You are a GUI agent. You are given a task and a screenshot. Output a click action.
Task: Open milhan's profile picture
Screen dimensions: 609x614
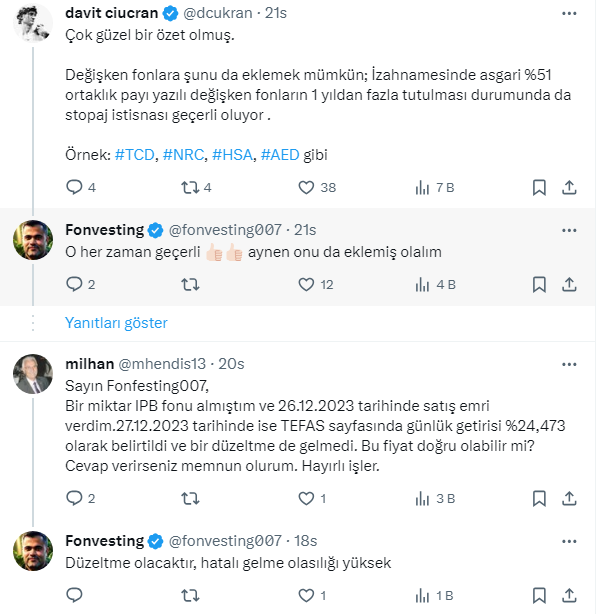pyautogui.click(x=33, y=374)
